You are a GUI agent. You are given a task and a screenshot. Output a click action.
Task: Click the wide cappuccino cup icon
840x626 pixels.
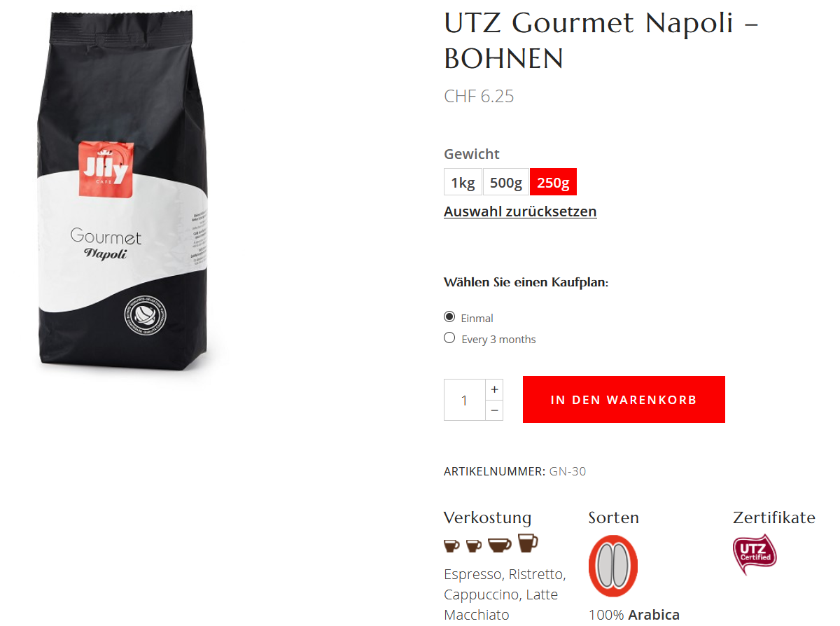500,545
